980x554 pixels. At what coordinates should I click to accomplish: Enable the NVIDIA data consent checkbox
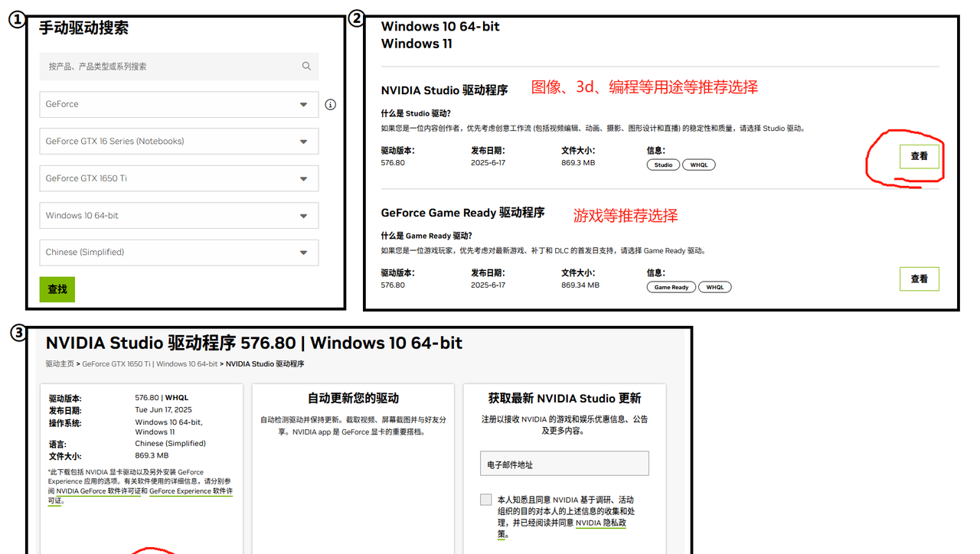[x=485, y=499]
